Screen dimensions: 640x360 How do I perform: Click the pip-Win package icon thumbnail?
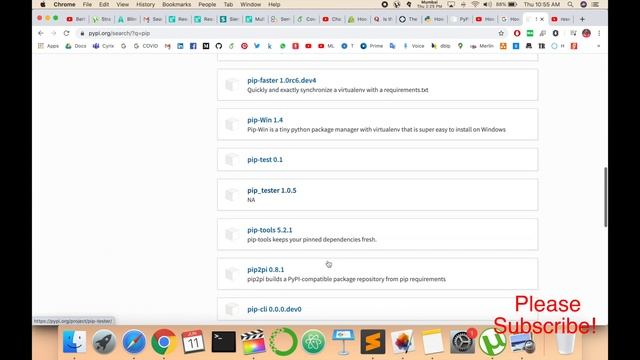coord(232,124)
